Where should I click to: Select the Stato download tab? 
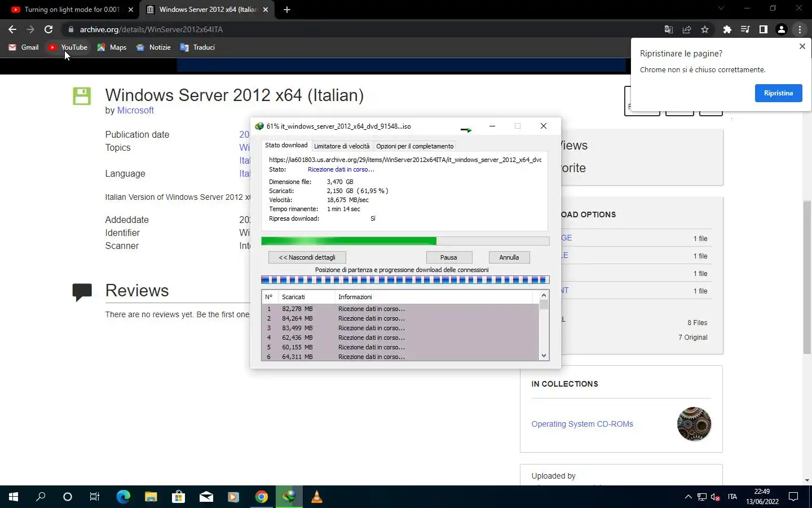[286, 146]
